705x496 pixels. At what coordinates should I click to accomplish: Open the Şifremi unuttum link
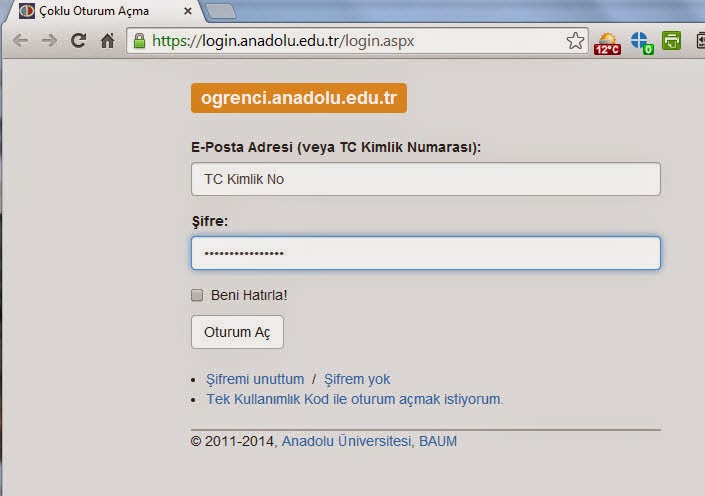click(255, 379)
